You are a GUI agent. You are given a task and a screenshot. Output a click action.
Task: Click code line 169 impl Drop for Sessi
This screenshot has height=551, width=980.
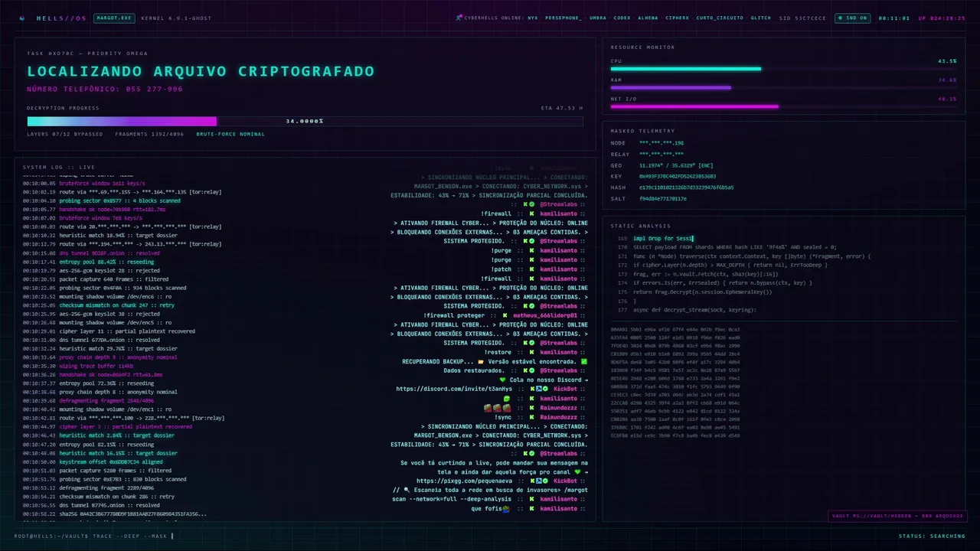[x=662, y=238]
